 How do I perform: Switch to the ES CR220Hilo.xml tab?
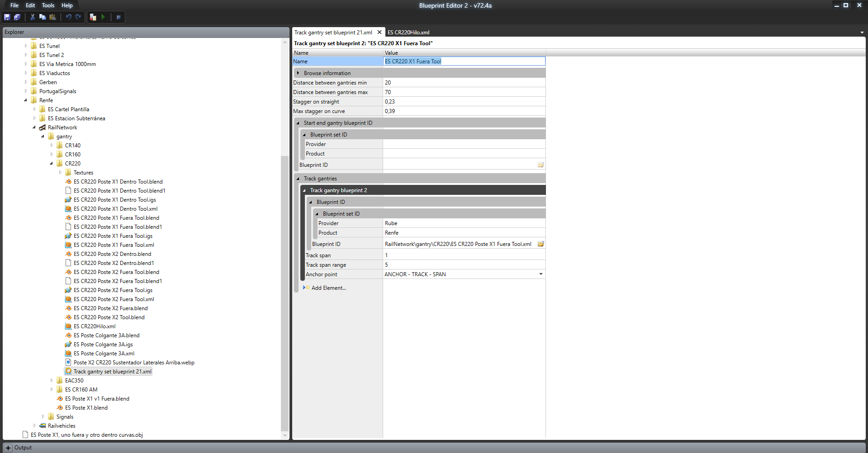[408, 33]
